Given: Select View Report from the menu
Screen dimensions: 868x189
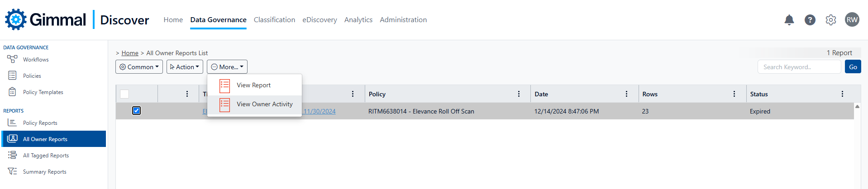Looking at the screenshot, I should (x=253, y=85).
